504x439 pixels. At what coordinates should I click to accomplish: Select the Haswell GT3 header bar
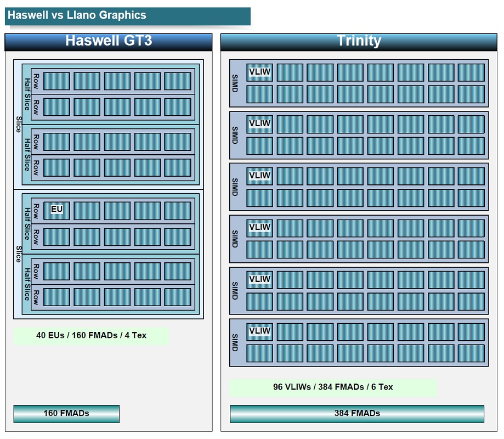click(x=109, y=42)
